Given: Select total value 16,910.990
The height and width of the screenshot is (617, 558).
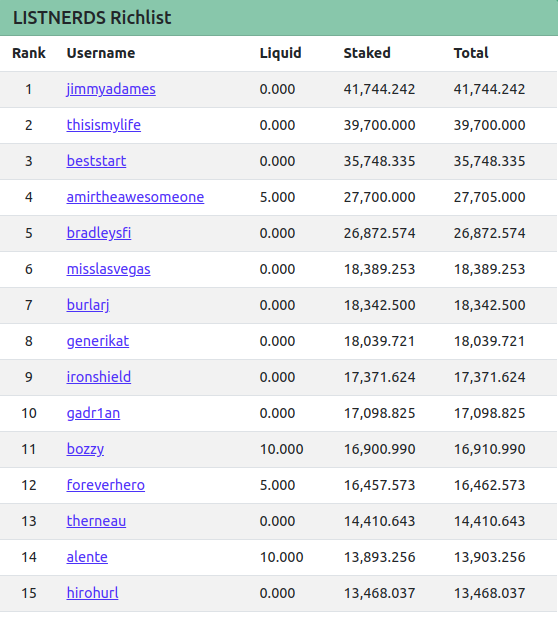Looking at the screenshot, I should (x=490, y=449).
